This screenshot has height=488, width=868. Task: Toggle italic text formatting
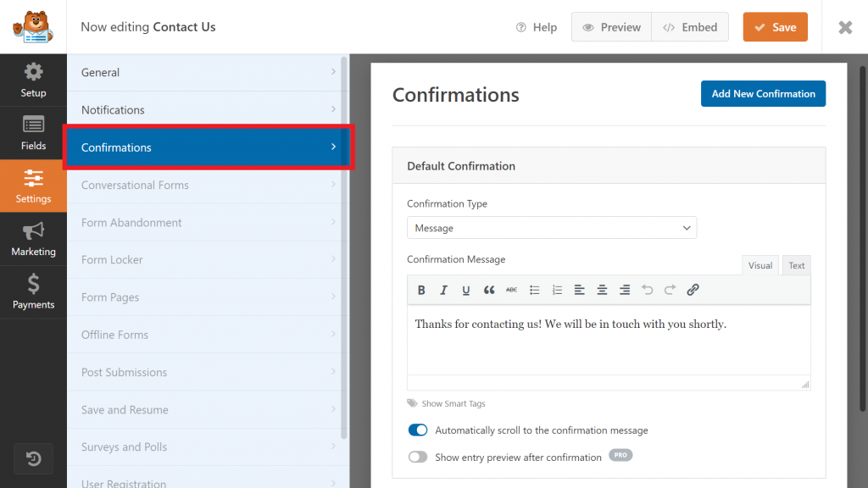point(443,289)
